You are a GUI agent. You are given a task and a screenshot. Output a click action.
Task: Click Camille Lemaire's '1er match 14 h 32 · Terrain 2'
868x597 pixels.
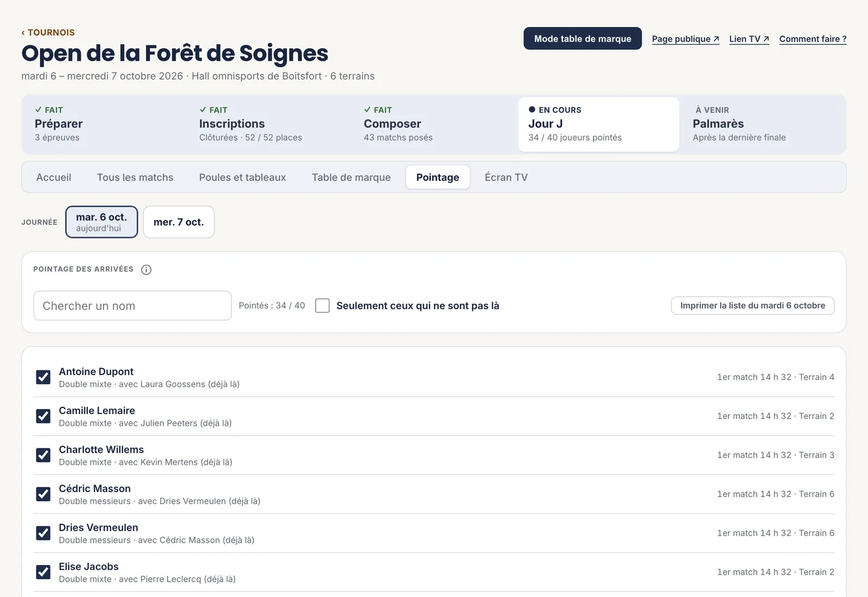(x=776, y=416)
